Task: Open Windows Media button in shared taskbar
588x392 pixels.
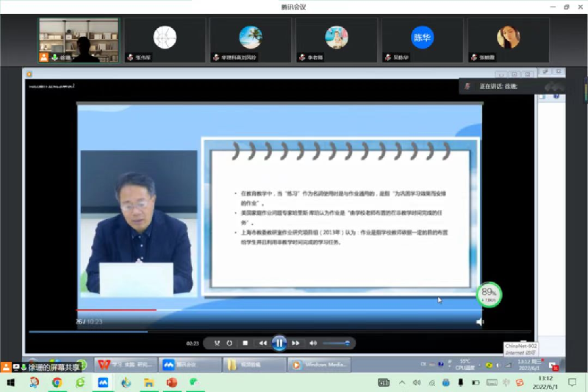Action: click(x=319, y=365)
